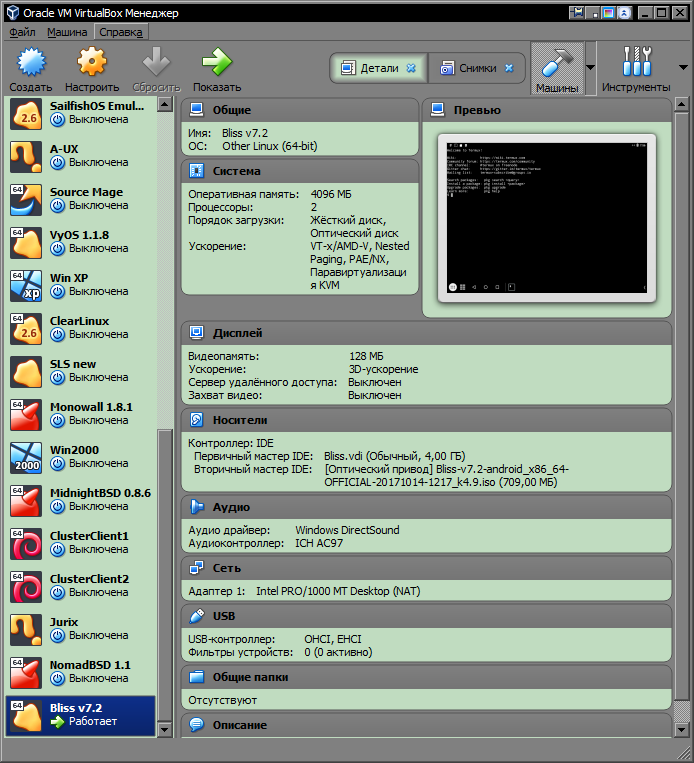Select the MidnightBSD 0.8.6 VM icon

click(x=26, y=501)
